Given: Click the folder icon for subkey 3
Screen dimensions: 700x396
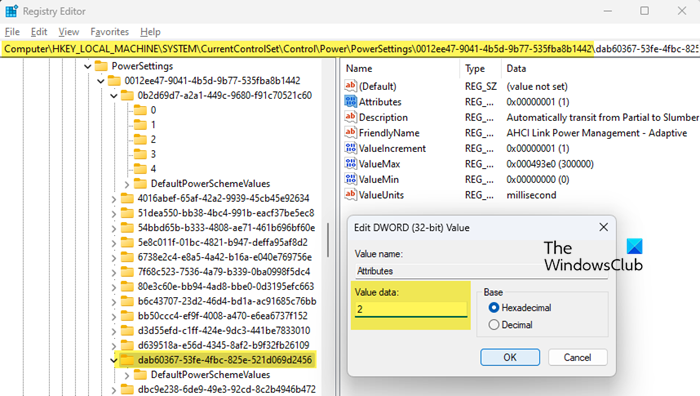Looking at the screenshot, I should pos(140,154).
